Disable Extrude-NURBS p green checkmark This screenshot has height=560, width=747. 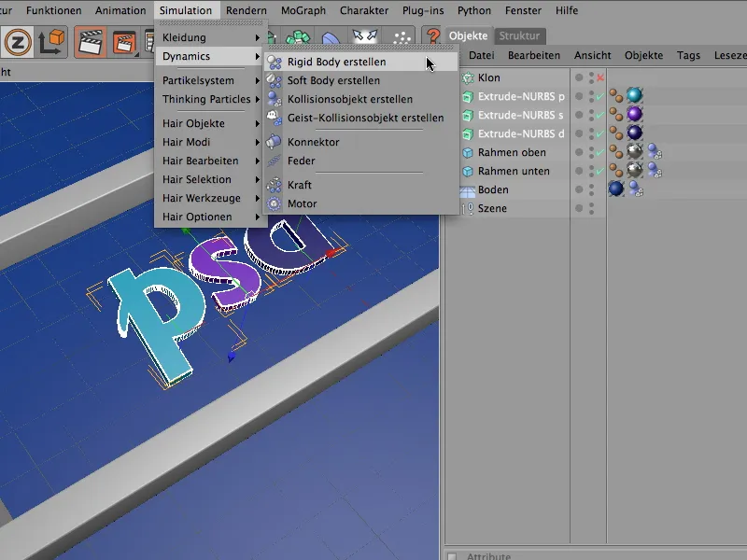[x=599, y=97]
